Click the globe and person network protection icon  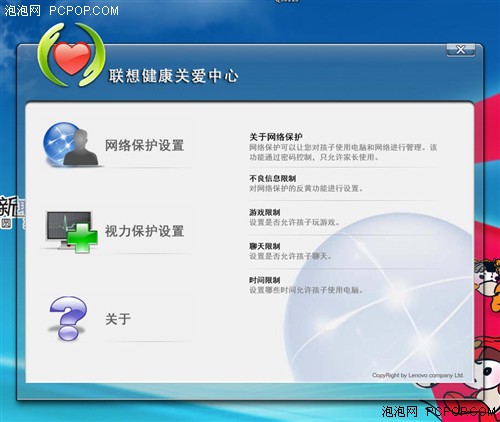click(71, 144)
